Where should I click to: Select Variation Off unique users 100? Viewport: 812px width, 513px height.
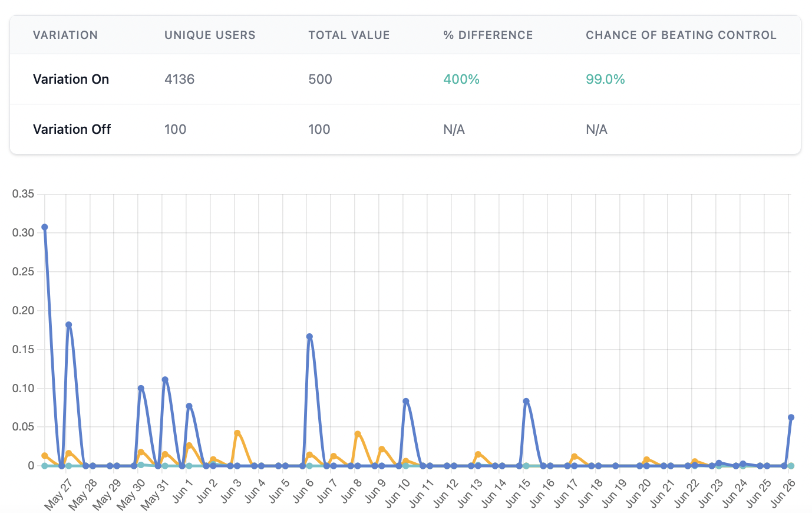pyautogui.click(x=176, y=129)
